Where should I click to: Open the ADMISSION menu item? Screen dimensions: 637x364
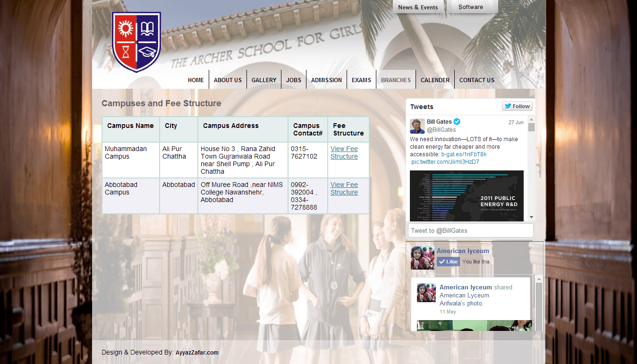coord(326,80)
